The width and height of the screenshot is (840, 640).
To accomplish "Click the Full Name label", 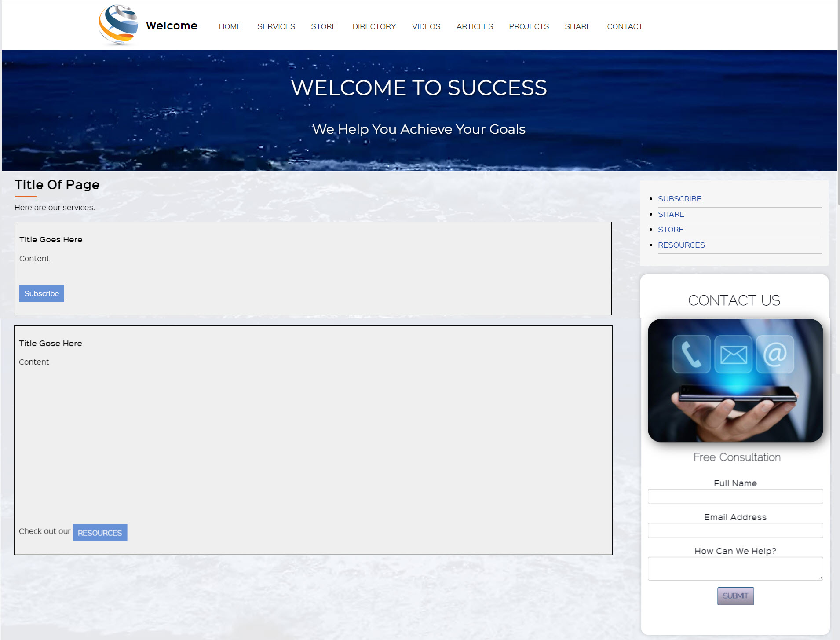I will (735, 483).
